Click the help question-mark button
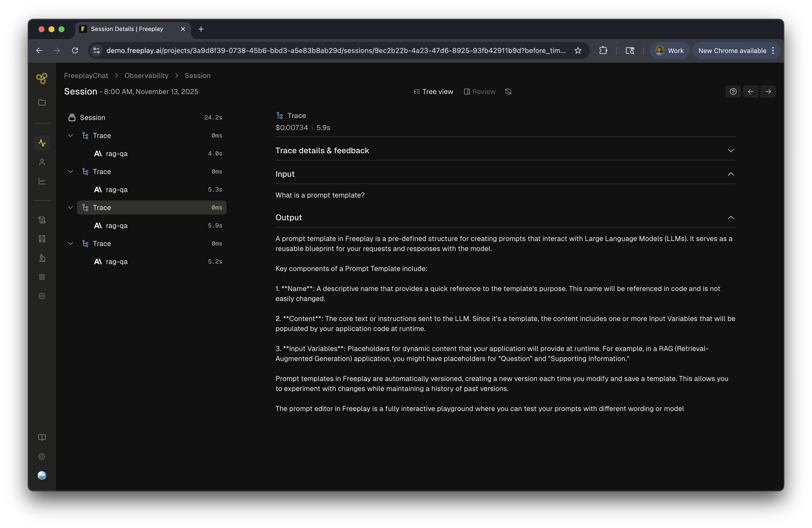 (733, 91)
